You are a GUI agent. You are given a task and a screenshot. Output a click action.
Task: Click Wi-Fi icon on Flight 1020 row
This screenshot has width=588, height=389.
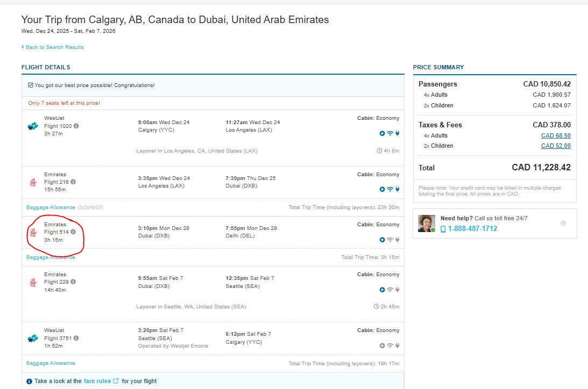[x=390, y=133]
